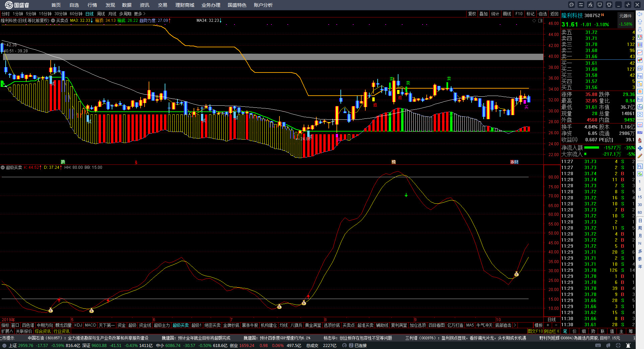
Task: Switch to 分时 intraday view
Action: click(x=6, y=14)
